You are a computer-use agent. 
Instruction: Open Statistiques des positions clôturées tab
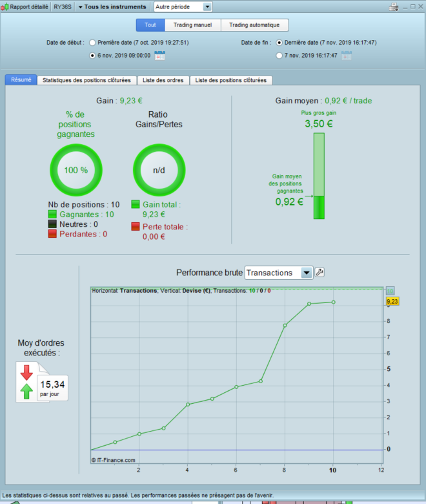point(86,80)
